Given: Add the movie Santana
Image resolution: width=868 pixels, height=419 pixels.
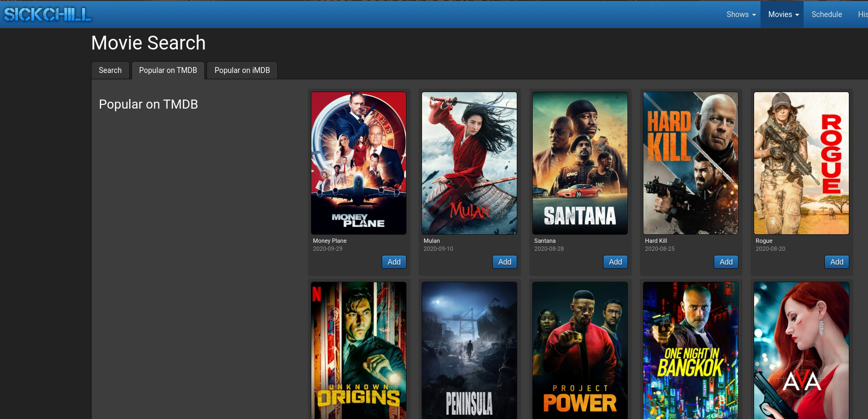Looking at the screenshot, I should (615, 262).
